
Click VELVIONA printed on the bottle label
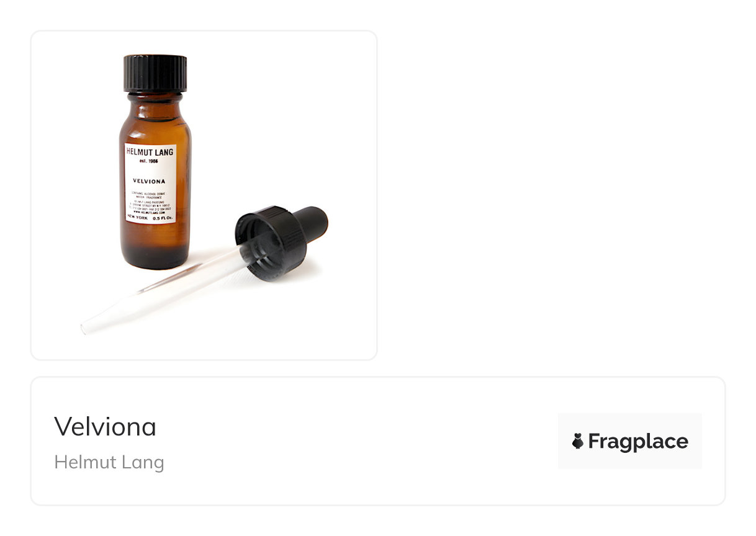tap(150, 181)
